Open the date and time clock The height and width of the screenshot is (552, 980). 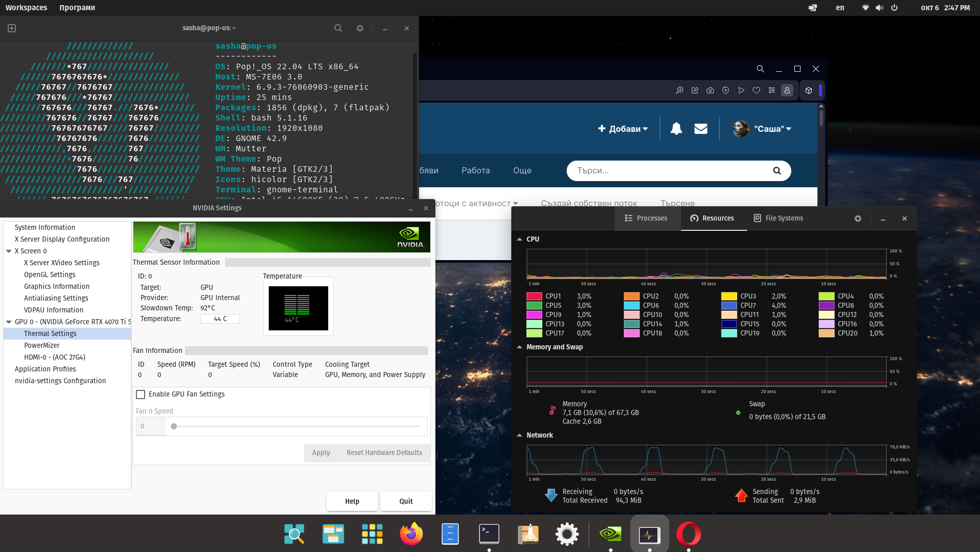click(945, 8)
